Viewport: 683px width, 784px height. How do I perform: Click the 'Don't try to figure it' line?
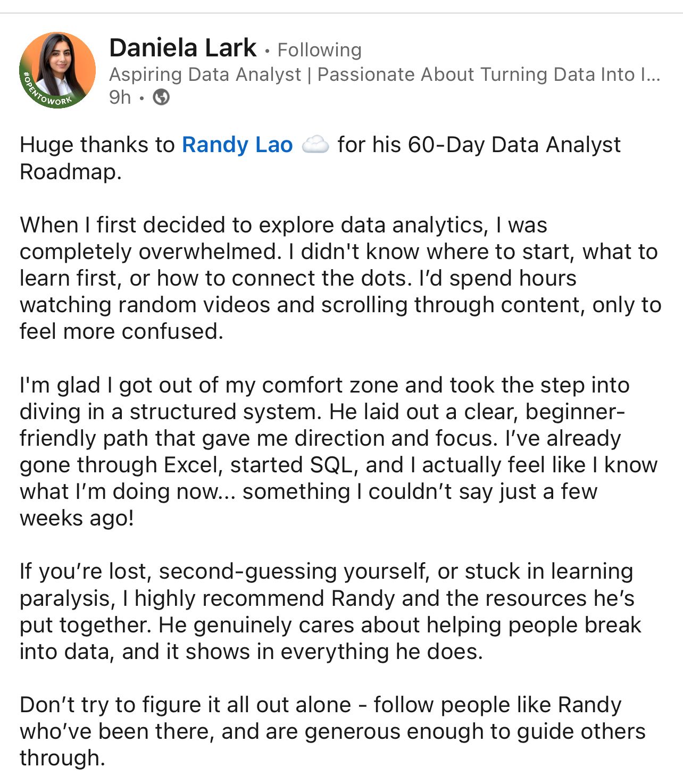tap(186, 705)
